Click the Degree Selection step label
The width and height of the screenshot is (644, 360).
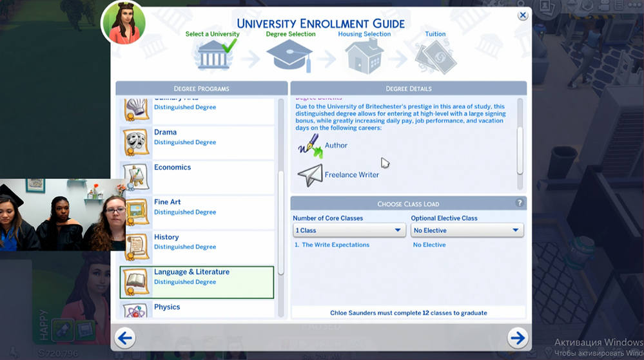[291, 34]
